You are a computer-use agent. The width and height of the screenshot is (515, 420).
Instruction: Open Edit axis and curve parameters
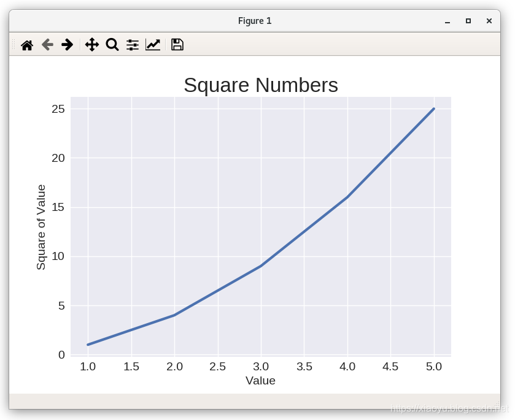tap(153, 45)
